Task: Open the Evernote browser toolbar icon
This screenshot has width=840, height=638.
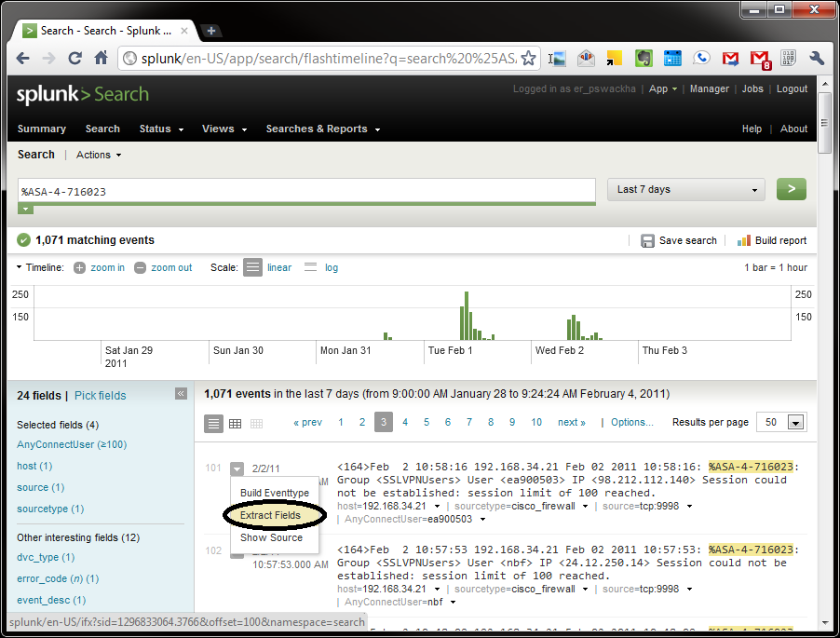Action: (x=644, y=58)
